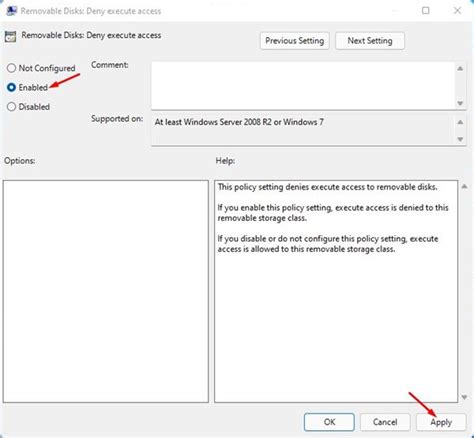Confirm with the OK button

(329, 422)
